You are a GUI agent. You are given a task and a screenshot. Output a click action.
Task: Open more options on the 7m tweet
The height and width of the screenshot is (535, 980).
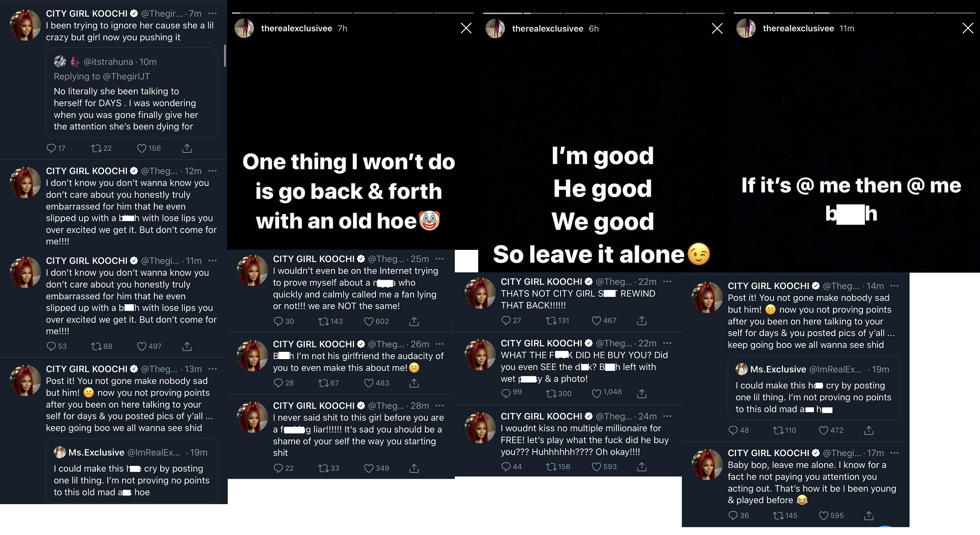coord(212,14)
